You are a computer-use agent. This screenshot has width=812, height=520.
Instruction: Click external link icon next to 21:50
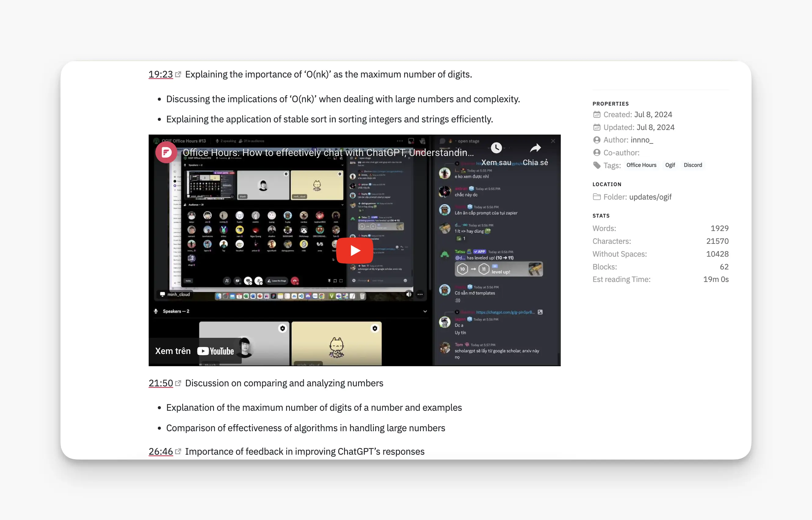point(178,383)
